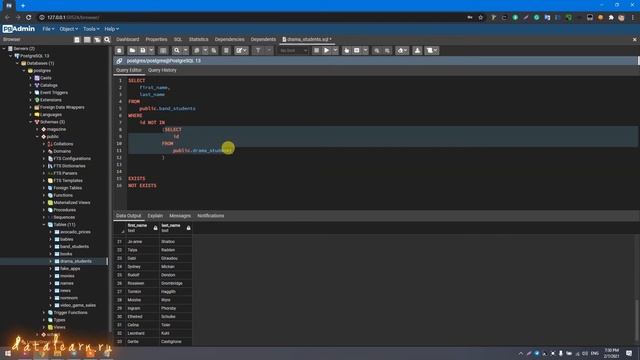This screenshot has width=640, height=360.
Task: Select row 26 in the data output
Action: click(x=120, y=284)
